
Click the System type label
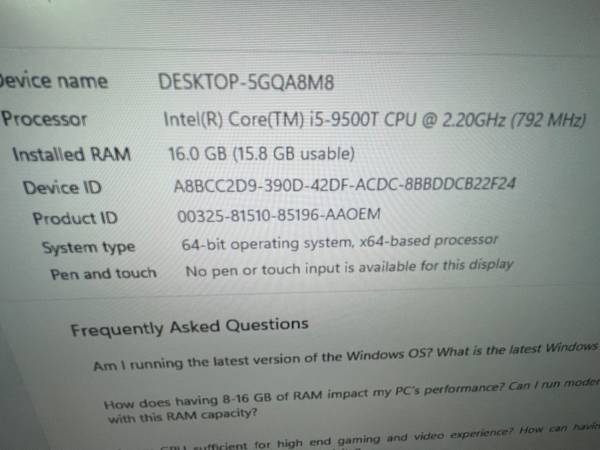[88, 248]
